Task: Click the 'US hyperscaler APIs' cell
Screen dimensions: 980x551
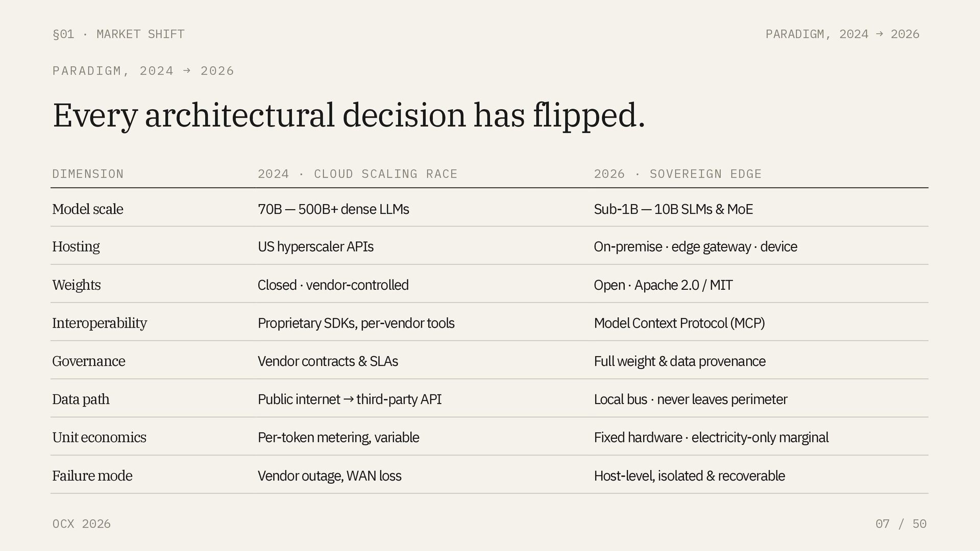Action: (x=315, y=247)
